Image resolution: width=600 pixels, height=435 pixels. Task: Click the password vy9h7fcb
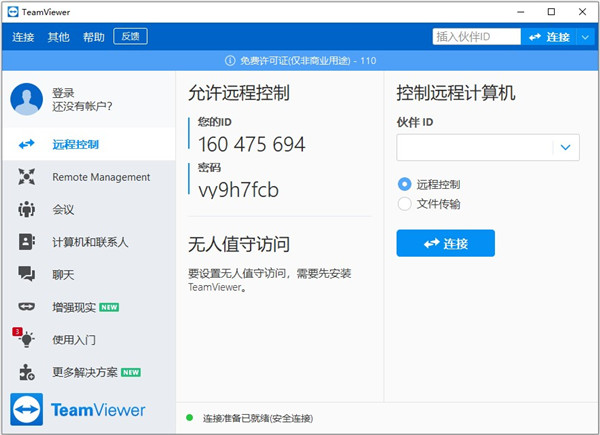click(x=238, y=190)
